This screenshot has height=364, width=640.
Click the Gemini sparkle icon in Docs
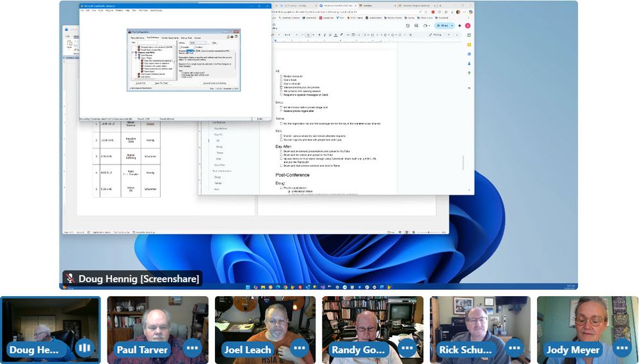pos(460,26)
